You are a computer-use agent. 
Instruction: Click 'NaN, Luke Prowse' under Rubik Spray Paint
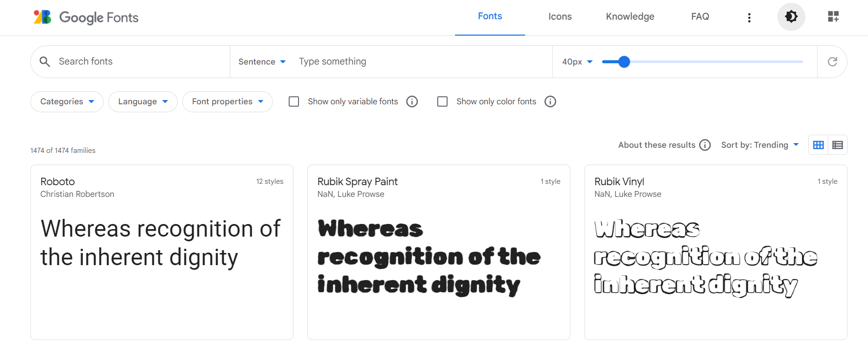pyautogui.click(x=351, y=194)
